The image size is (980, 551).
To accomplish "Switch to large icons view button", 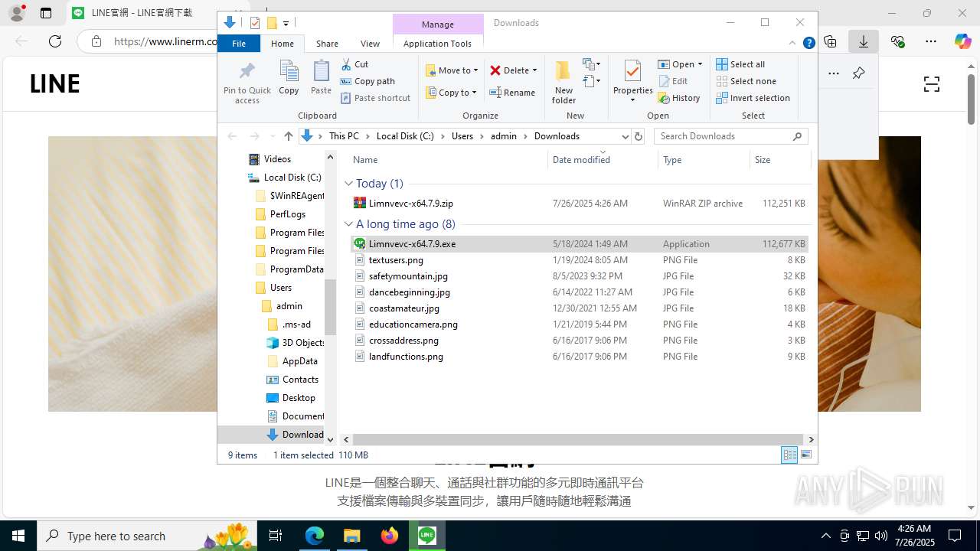I will coord(806,455).
